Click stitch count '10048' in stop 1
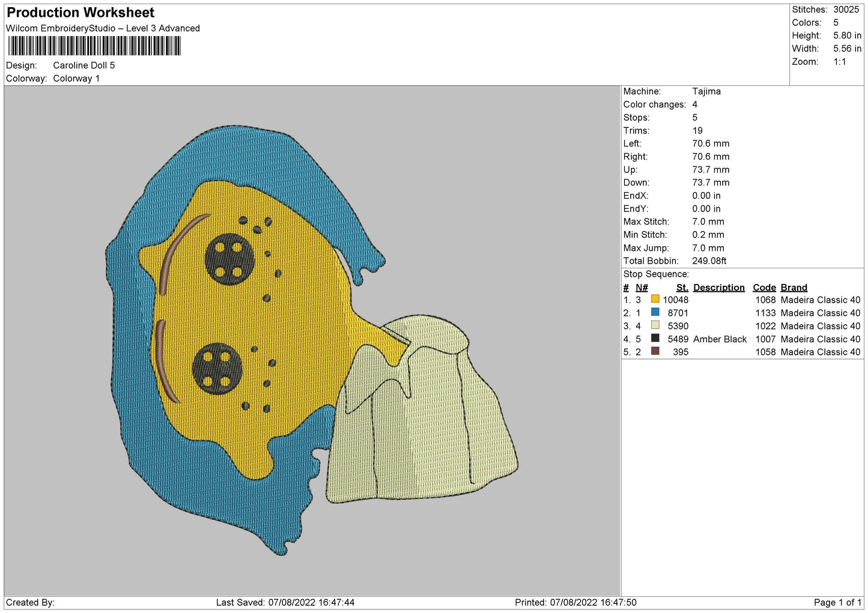The image size is (868, 613). point(676,300)
